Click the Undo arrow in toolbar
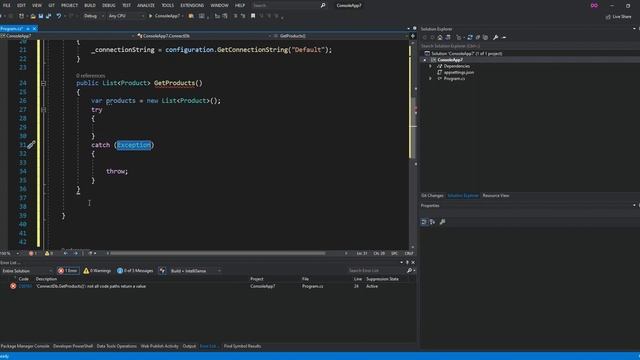This screenshot has width=640, height=360. (x=59, y=16)
